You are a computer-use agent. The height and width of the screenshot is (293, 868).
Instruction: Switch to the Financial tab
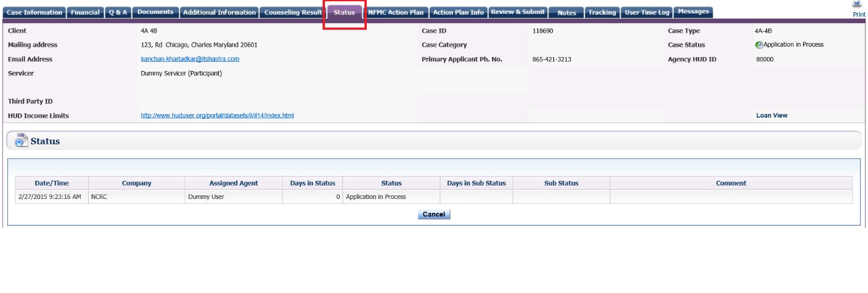[85, 12]
